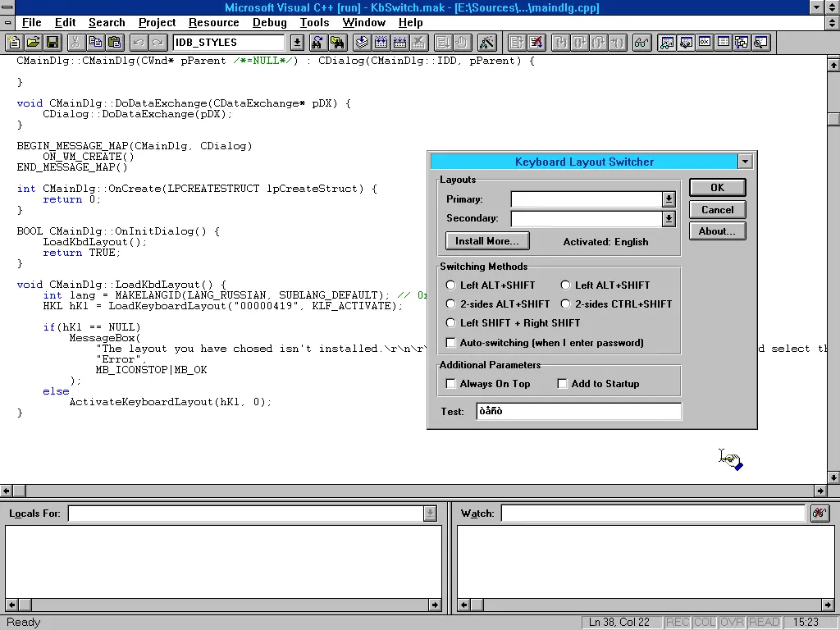Click the Stop Build icon
840x630 pixels.
pyautogui.click(x=419, y=43)
